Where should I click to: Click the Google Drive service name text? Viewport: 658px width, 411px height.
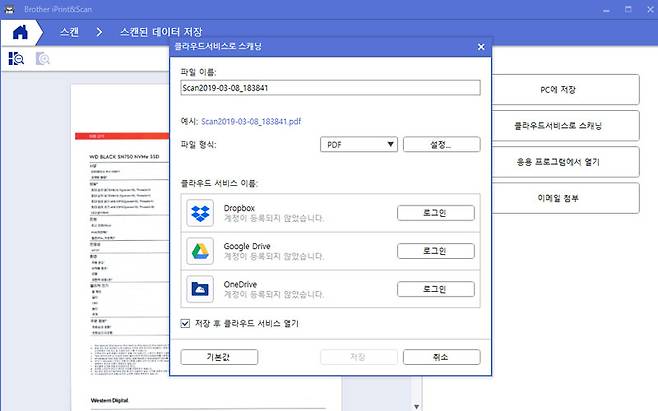click(x=247, y=246)
